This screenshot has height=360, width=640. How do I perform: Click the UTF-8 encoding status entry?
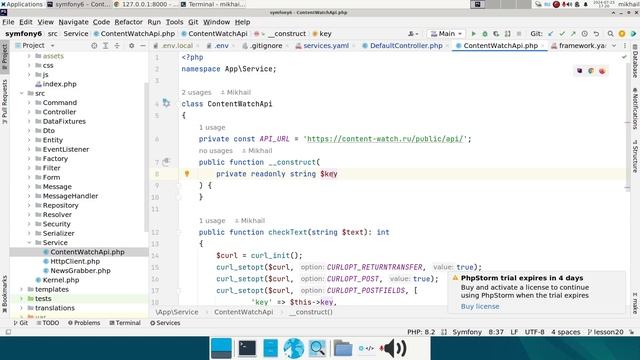pyautogui.click(x=534, y=332)
